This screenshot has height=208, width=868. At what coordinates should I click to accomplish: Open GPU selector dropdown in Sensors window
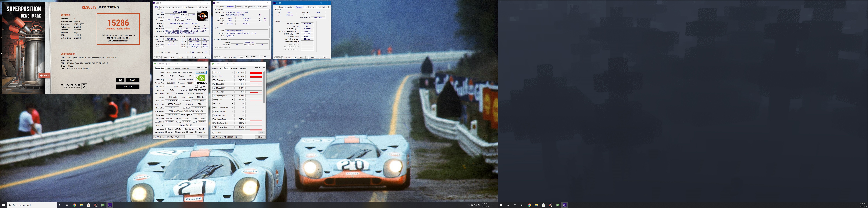tap(227, 137)
